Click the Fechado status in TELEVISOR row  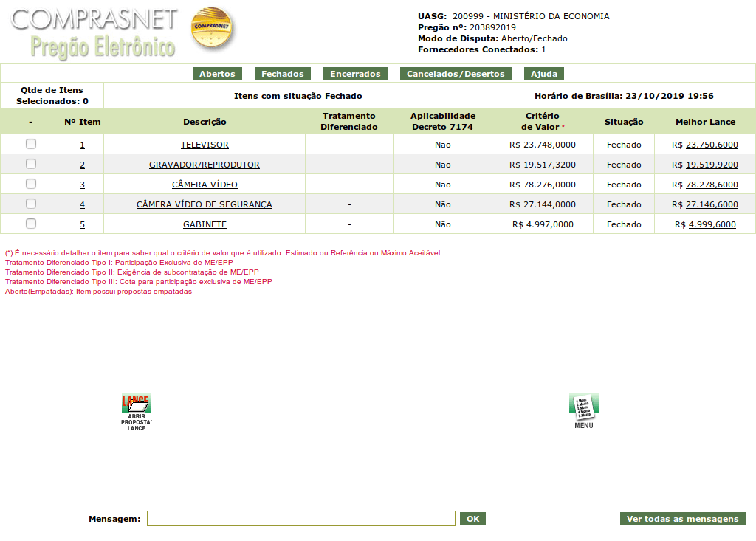coord(624,145)
